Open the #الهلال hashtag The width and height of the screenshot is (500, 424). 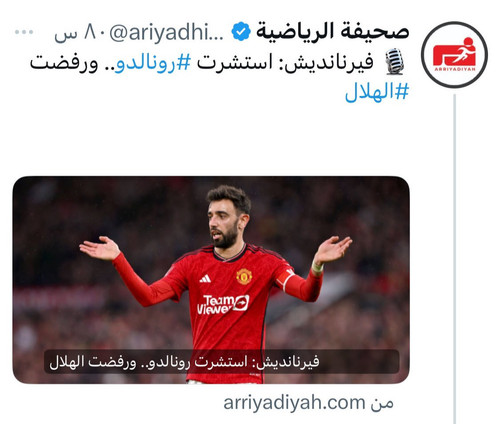click(377, 91)
